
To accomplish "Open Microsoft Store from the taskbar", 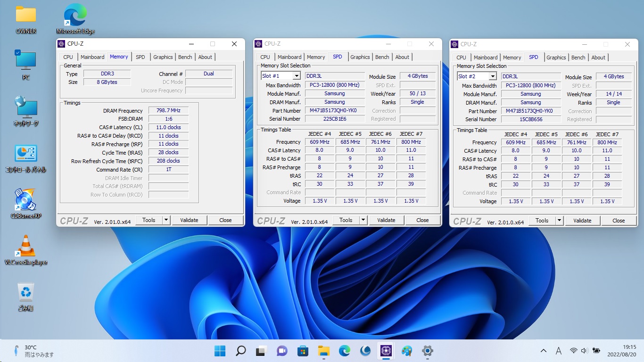I will pos(303,351).
